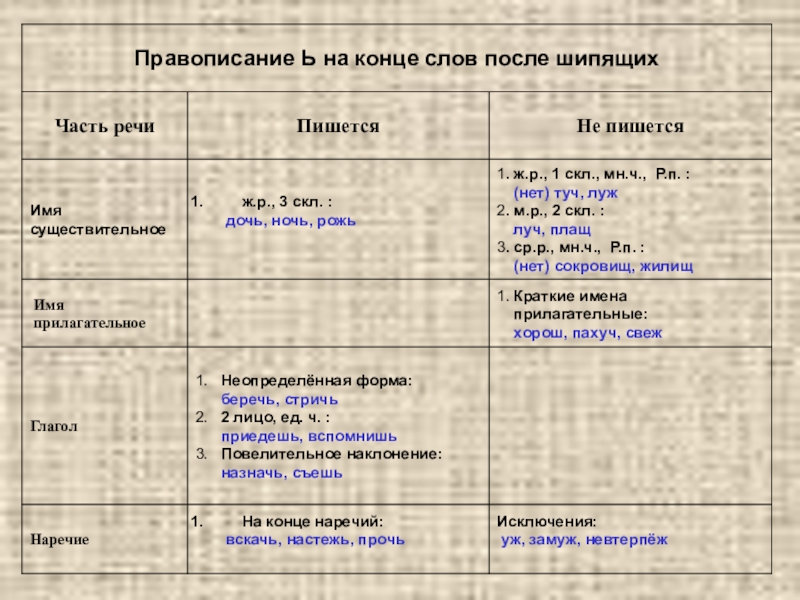Click the examples 'вскачь, настежь, прочь'
This screenshot has height=600, width=800.
pyautogui.click(x=315, y=540)
